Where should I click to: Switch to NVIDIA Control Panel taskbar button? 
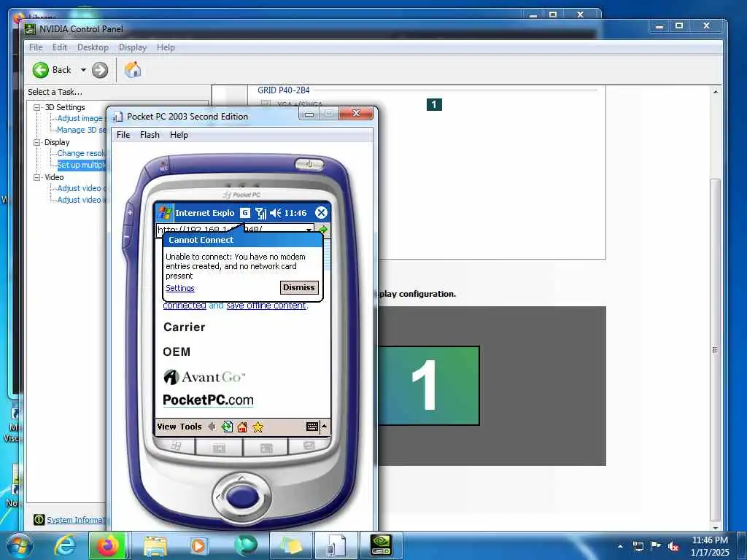(381, 545)
